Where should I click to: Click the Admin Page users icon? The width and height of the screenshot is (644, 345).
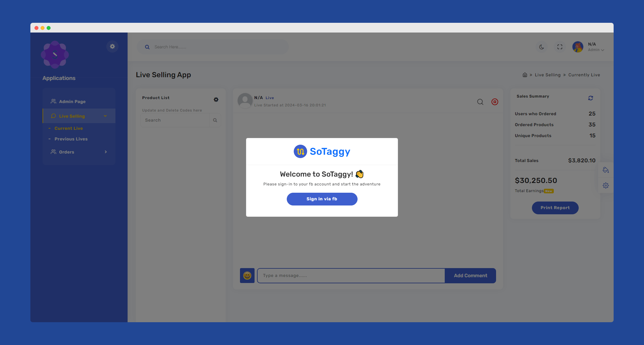pyautogui.click(x=53, y=101)
